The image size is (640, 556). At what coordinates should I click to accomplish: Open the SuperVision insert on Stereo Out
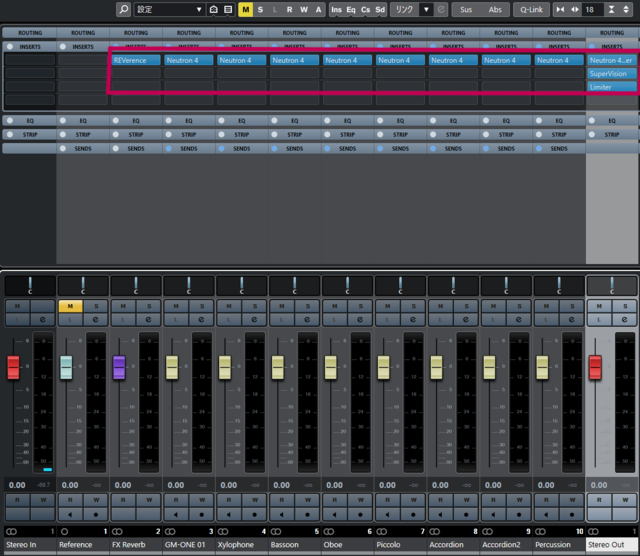[612, 74]
